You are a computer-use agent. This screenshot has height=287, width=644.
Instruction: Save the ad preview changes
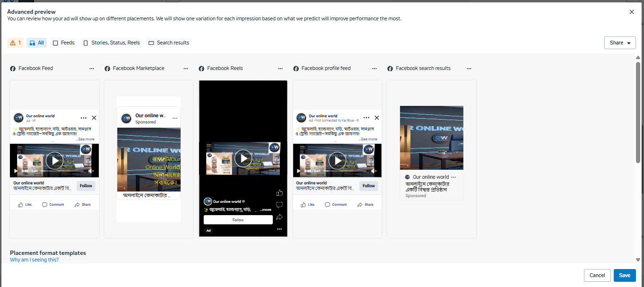click(x=625, y=275)
